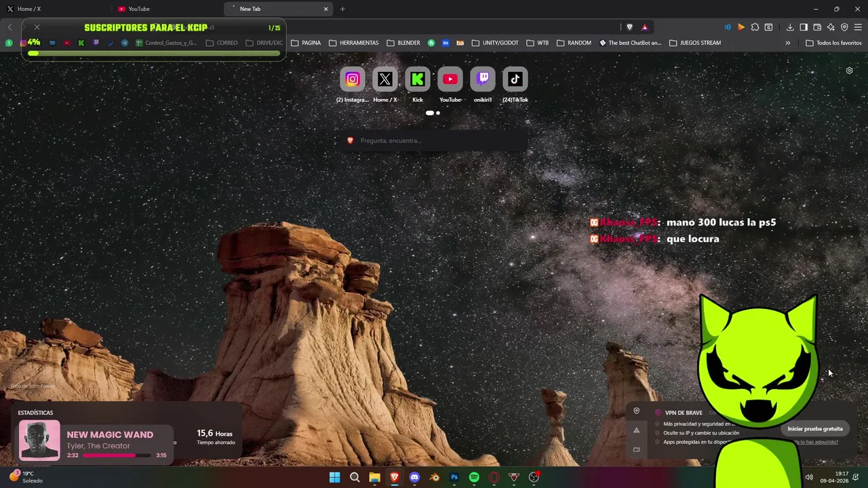Click the Fiverr bookmark icon
This screenshot has width=868, height=488.
pos(431,43)
